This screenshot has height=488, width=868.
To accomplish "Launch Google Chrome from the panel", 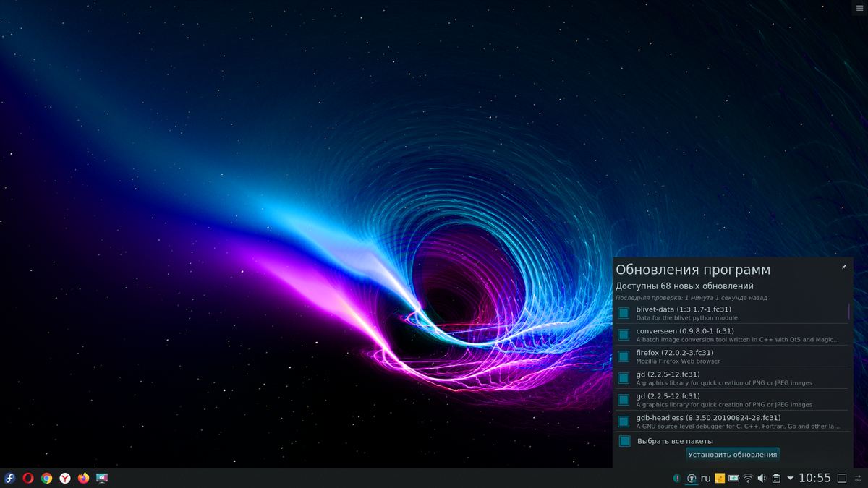I will [x=46, y=478].
